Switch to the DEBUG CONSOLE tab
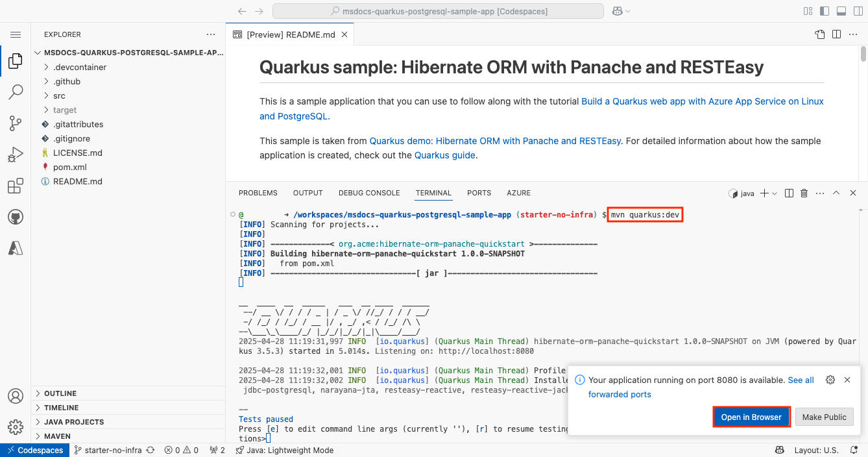The height and width of the screenshot is (457, 868). pos(369,193)
